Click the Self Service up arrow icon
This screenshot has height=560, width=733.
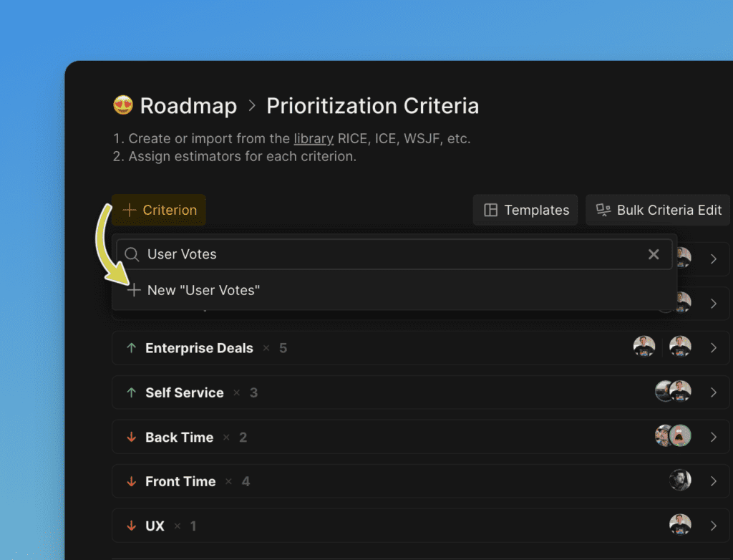click(131, 392)
